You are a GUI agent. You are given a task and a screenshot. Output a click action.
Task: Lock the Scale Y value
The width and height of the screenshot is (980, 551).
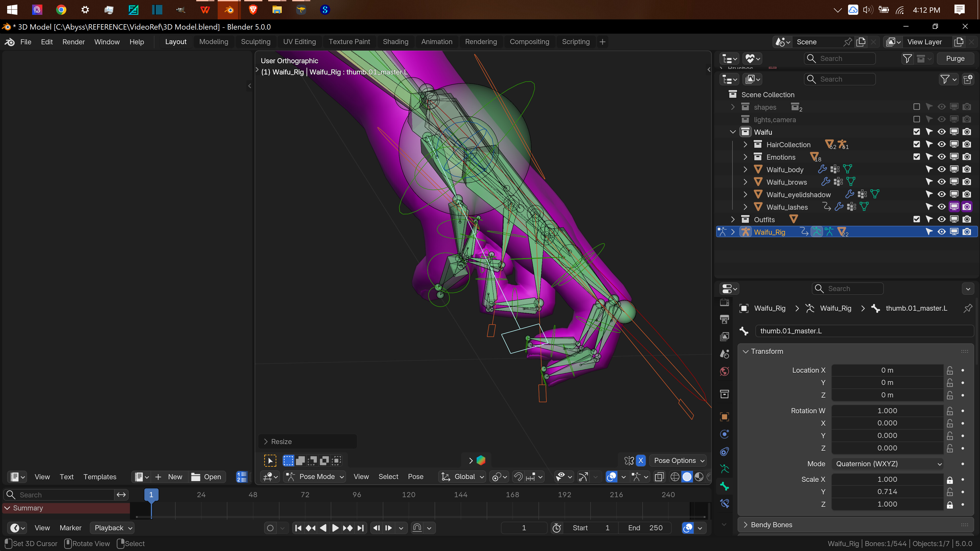(950, 492)
